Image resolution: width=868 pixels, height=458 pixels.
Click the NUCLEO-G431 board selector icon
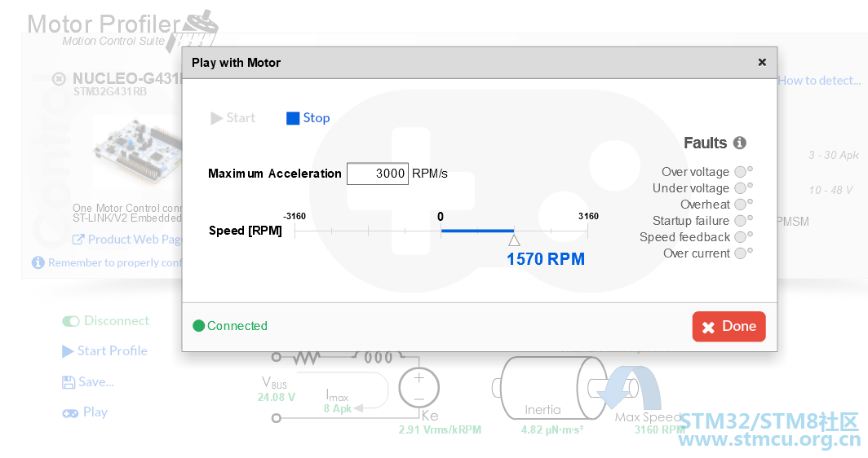point(59,79)
